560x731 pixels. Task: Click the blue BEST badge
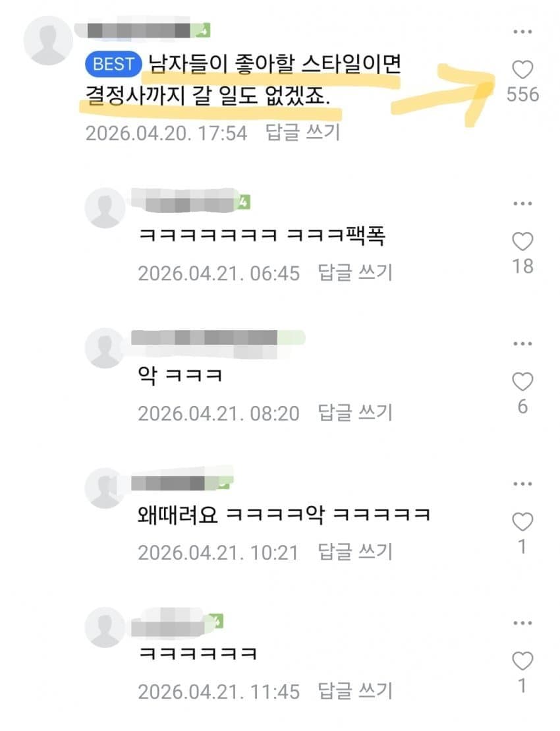(x=113, y=64)
